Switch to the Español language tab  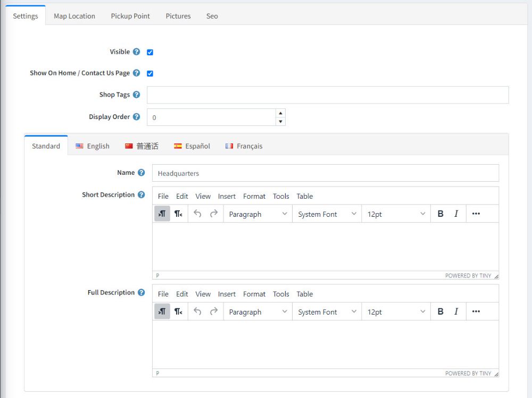[x=192, y=146]
